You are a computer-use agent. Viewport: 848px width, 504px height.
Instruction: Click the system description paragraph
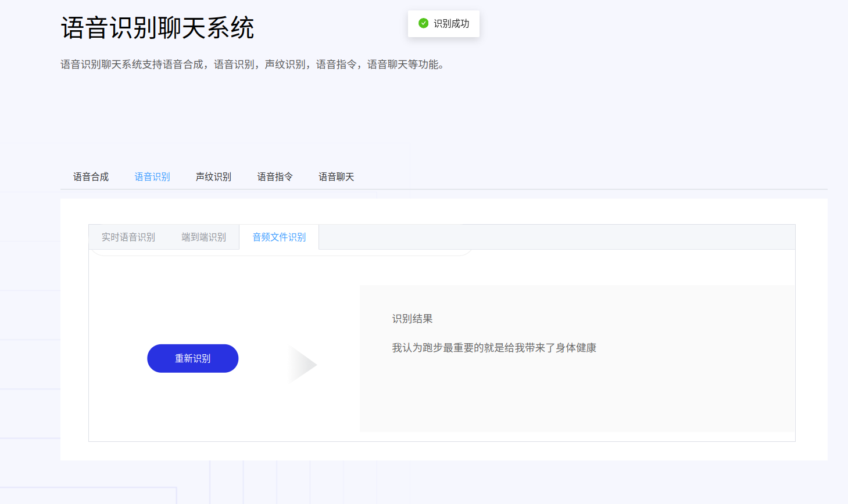coord(252,64)
